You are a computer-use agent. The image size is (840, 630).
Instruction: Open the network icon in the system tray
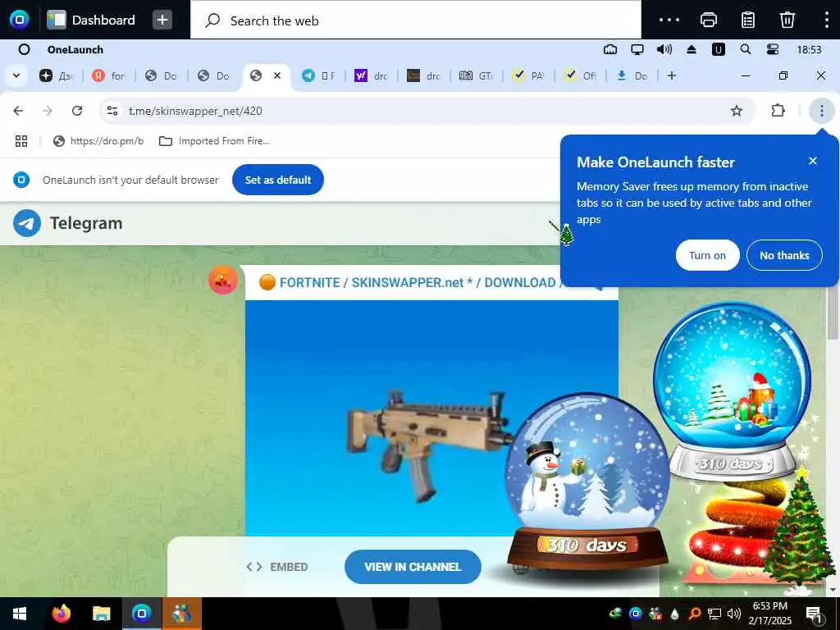714,614
